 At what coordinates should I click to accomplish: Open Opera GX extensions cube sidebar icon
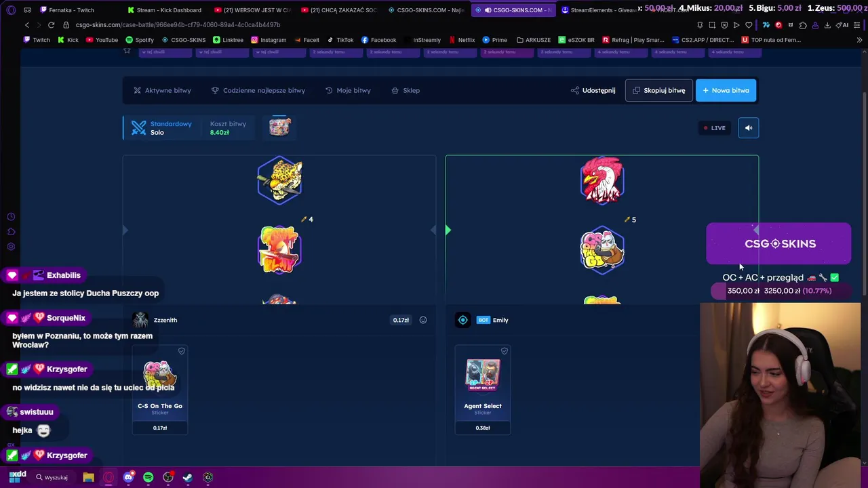click(x=11, y=232)
